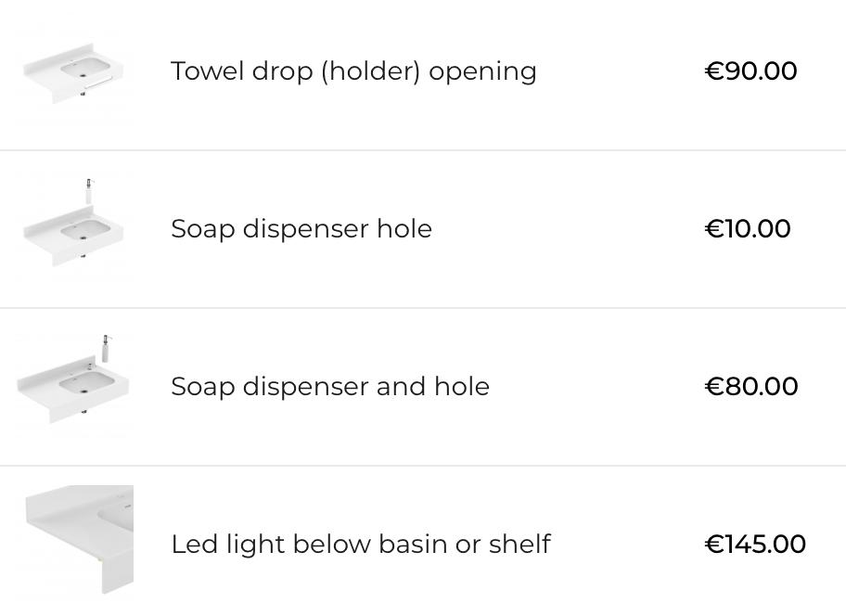Click the €145.00 price

[755, 545]
